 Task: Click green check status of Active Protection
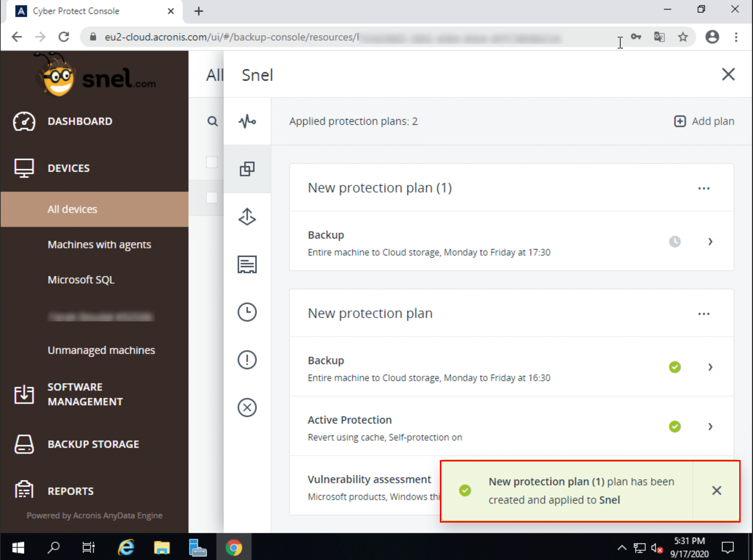[675, 426]
